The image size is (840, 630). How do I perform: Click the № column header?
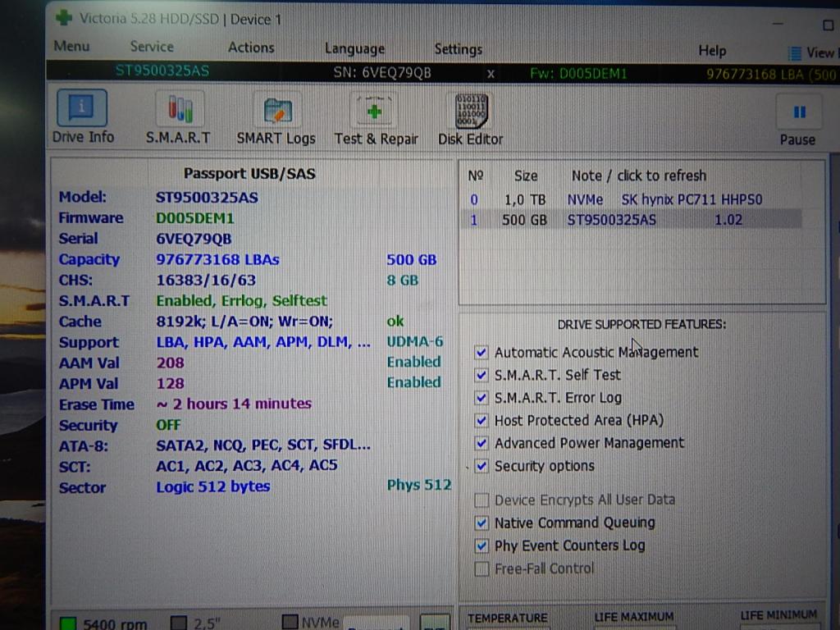coord(475,176)
